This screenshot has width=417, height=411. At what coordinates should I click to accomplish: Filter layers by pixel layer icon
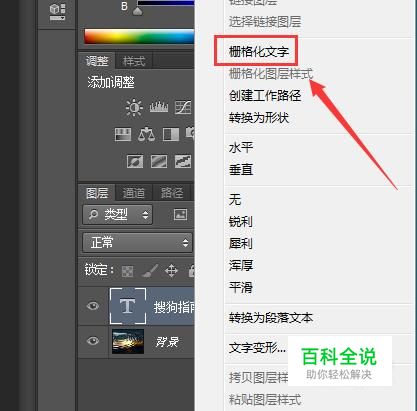tap(180, 214)
